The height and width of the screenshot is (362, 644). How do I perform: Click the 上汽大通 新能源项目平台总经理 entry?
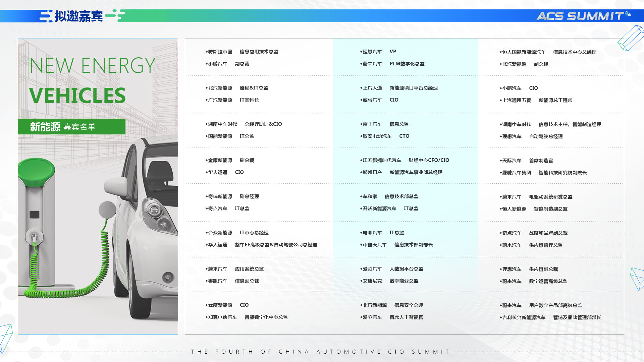[399, 88]
